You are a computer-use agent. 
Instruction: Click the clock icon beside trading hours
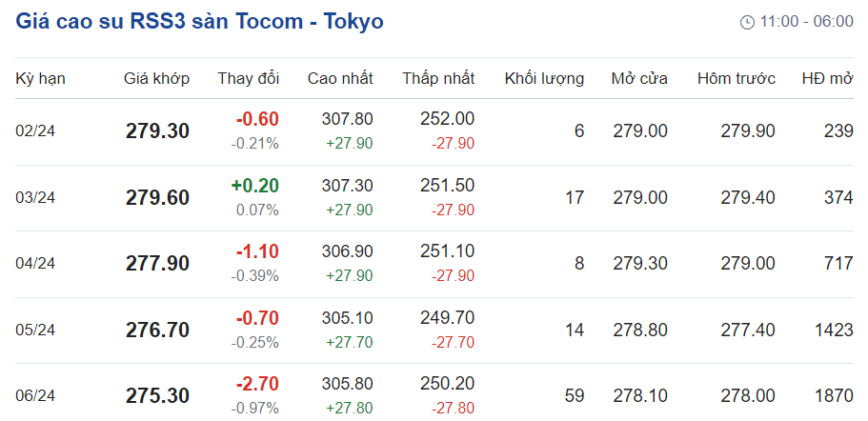tap(747, 22)
